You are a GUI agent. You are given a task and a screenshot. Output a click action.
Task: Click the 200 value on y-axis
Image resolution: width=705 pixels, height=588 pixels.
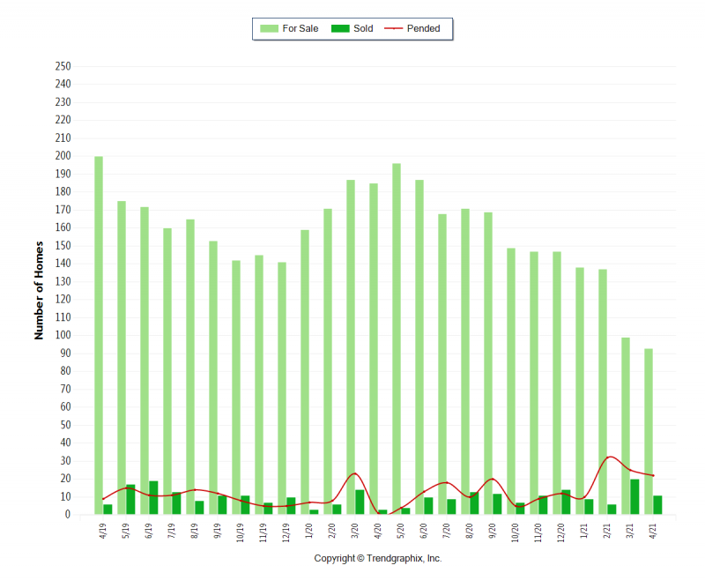point(63,156)
